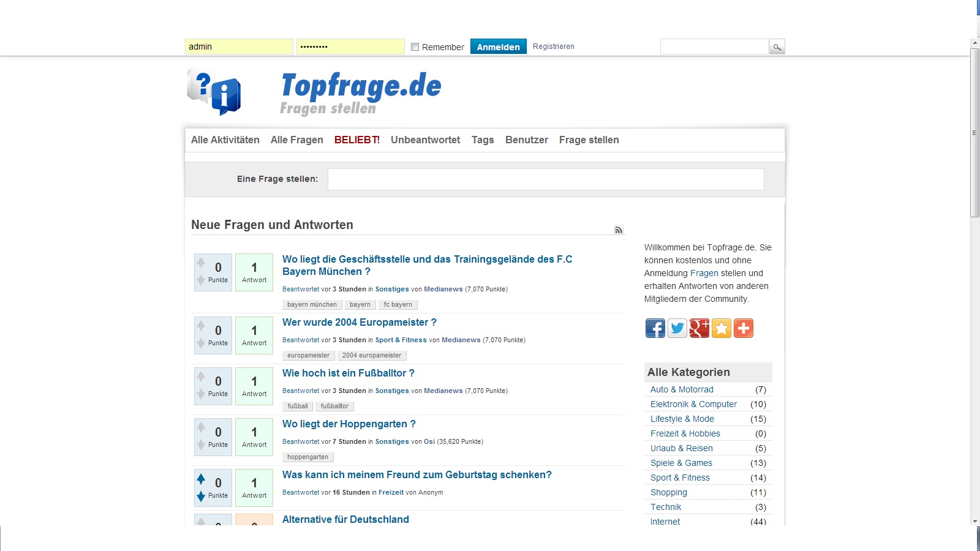Open the Benutzer tab

527,140
